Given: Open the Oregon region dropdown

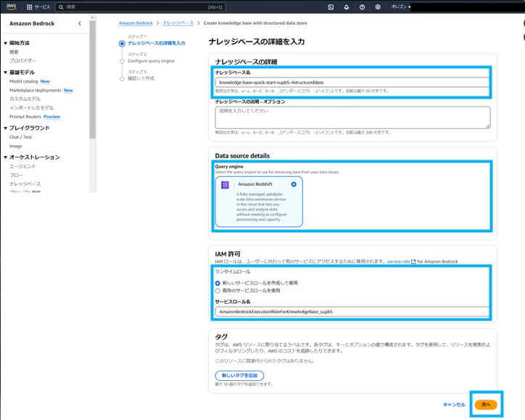Looking at the screenshot, I should click(400, 7).
